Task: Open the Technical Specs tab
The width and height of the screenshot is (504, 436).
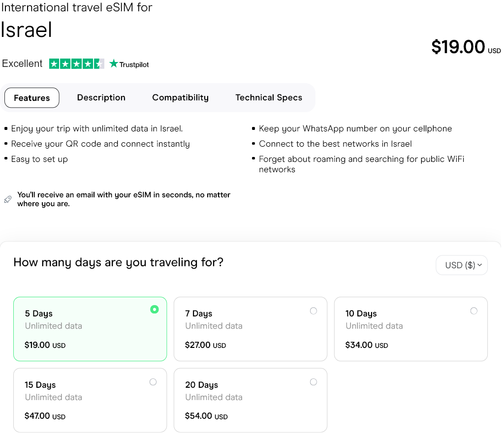Action: 269,97
